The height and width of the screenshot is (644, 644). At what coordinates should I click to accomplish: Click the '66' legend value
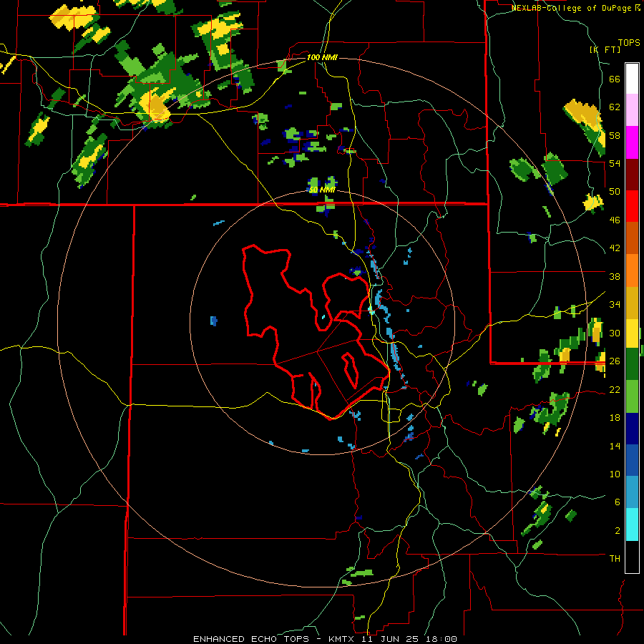pyautogui.click(x=615, y=79)
